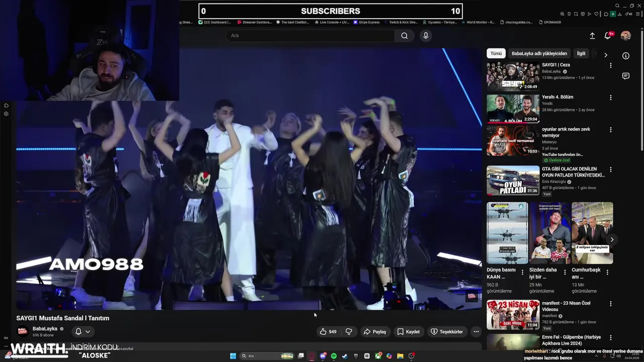Click Dünya basını KAAN short thumbnail

pos(507,233)
